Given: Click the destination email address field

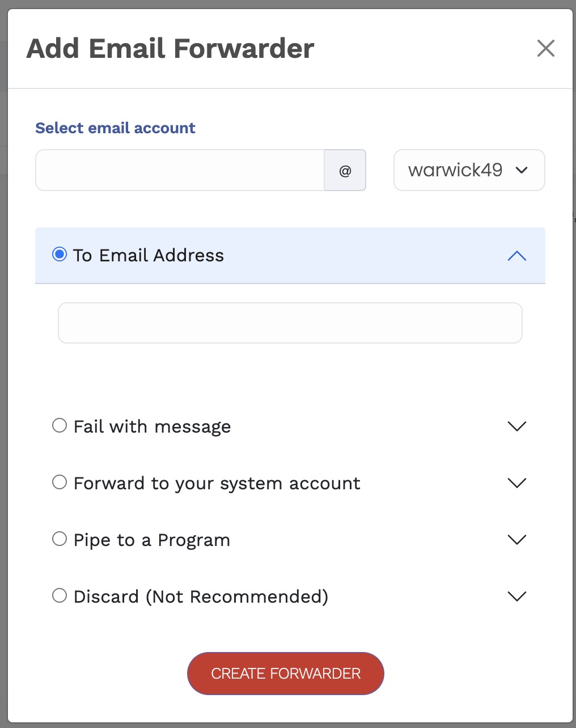Looking at the screenshot, I should point(290,323).
